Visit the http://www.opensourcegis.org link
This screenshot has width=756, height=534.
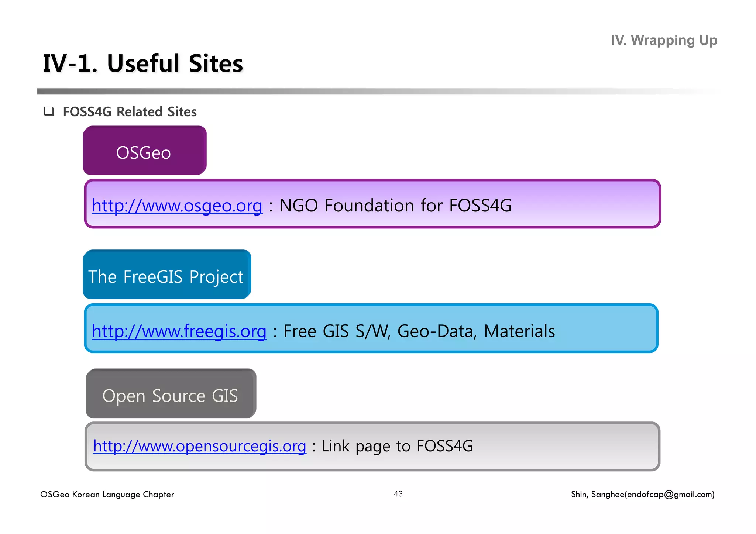[199, 446]
